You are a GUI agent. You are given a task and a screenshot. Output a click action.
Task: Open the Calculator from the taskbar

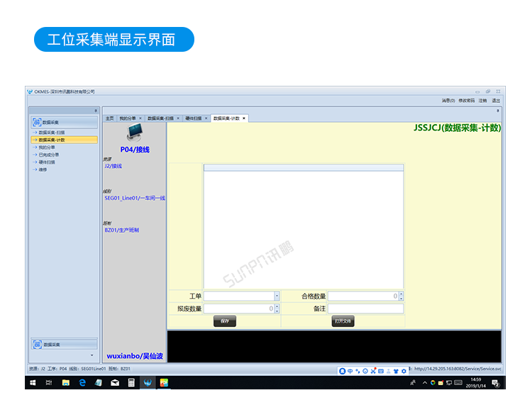pyautogui.click(x=131, y=382)
